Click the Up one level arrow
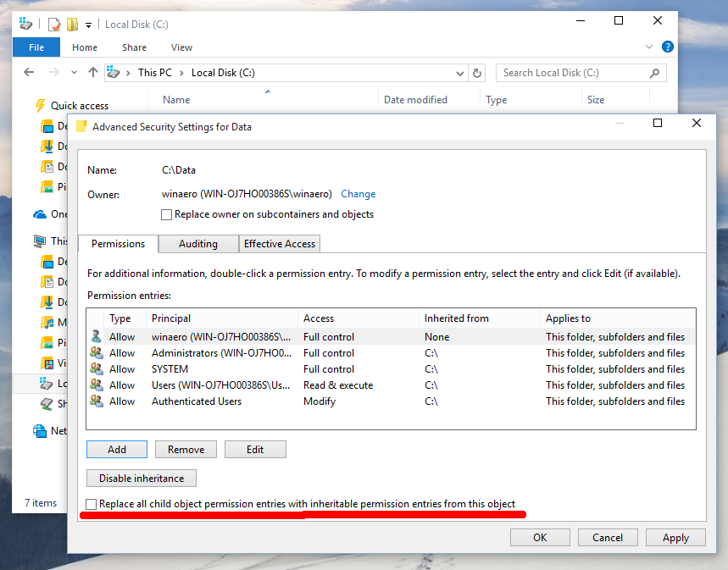Image resolution: width=728 pixels, height=570 pixels. (x=93, y=73)
